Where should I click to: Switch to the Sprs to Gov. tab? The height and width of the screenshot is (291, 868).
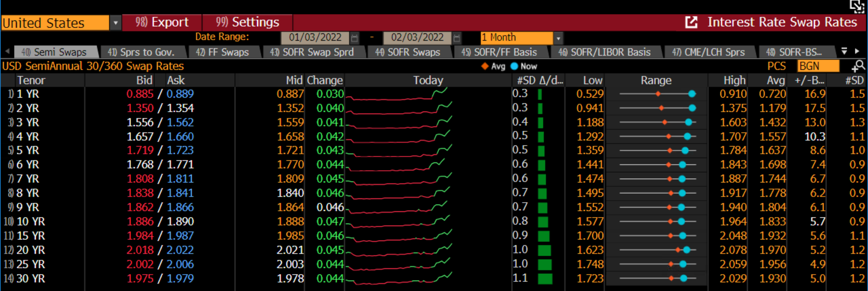click(142, 52)
